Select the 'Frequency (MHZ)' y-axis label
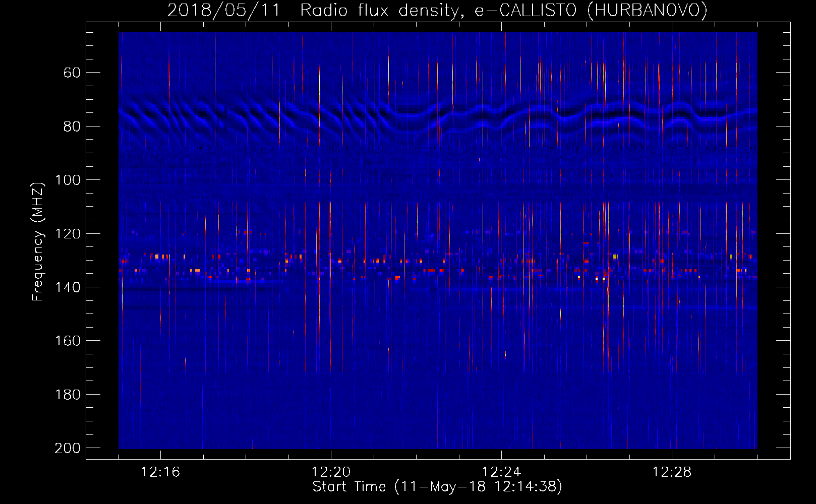 coord(38,241)
